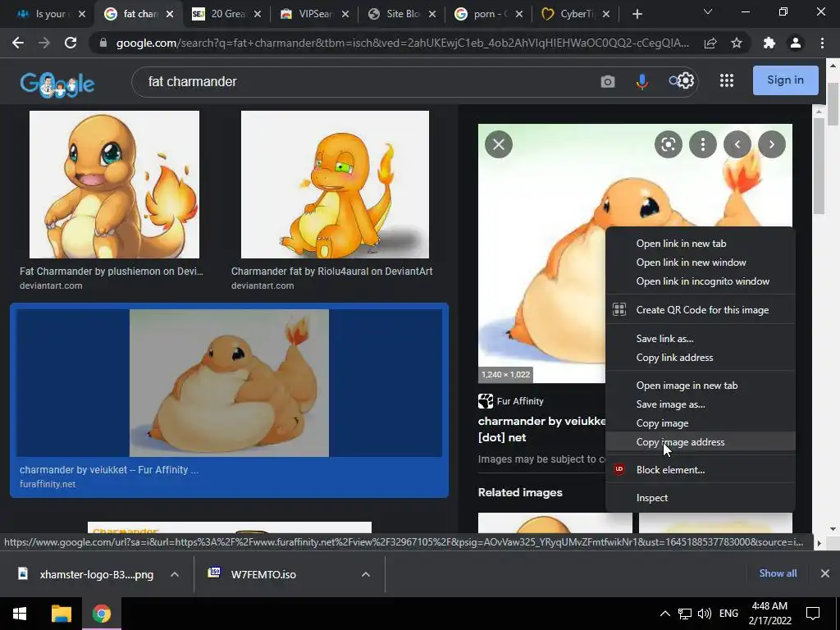This screenshot has height=630, width=840.
Task: Expand options for xhamster-logo png download
Action: (175, 574)
